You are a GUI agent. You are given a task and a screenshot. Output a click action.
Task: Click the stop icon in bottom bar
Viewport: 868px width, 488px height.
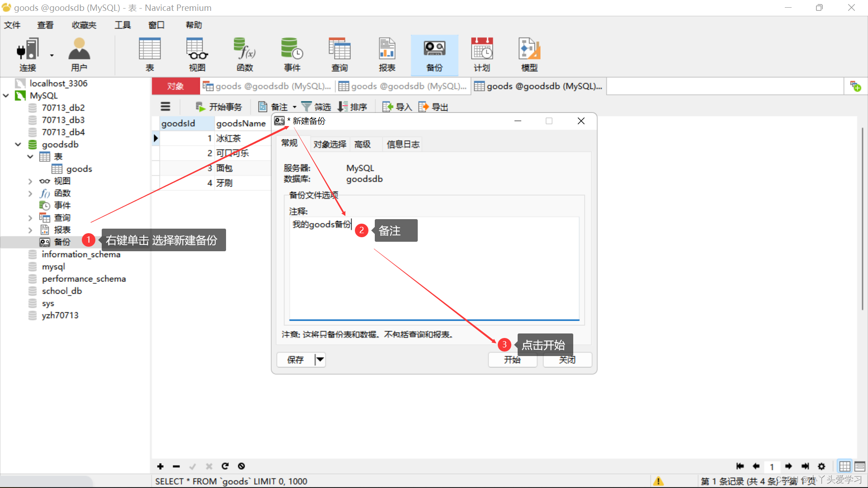[x=241, y=466]
